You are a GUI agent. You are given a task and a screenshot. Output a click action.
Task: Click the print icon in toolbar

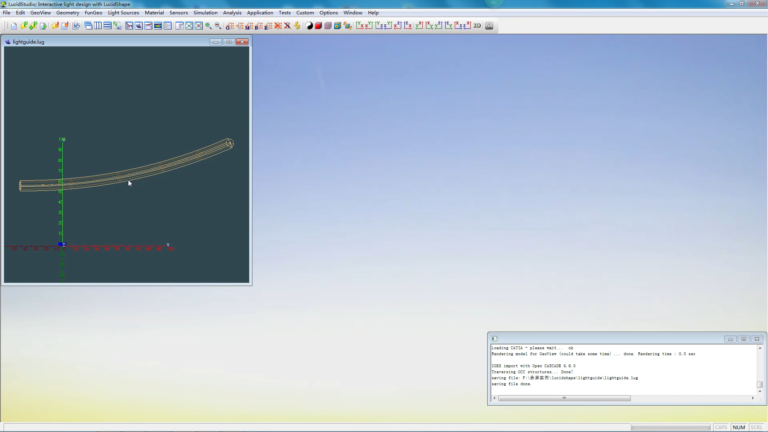(x=76, y=25)
